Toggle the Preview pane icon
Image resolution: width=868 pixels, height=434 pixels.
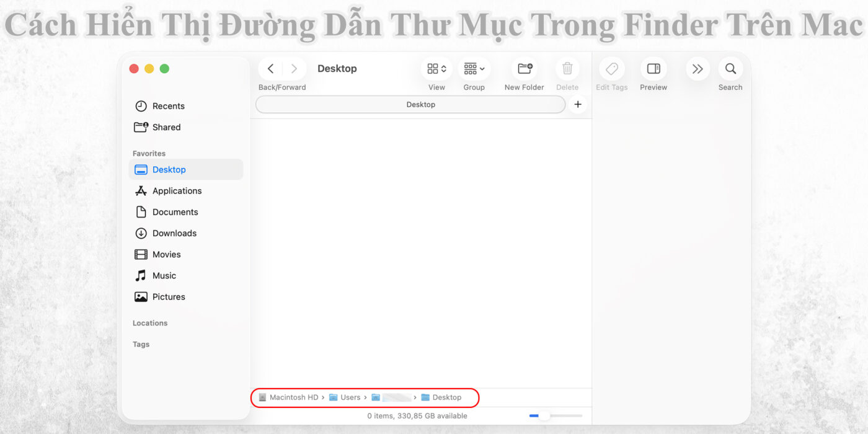coord(653,68)
